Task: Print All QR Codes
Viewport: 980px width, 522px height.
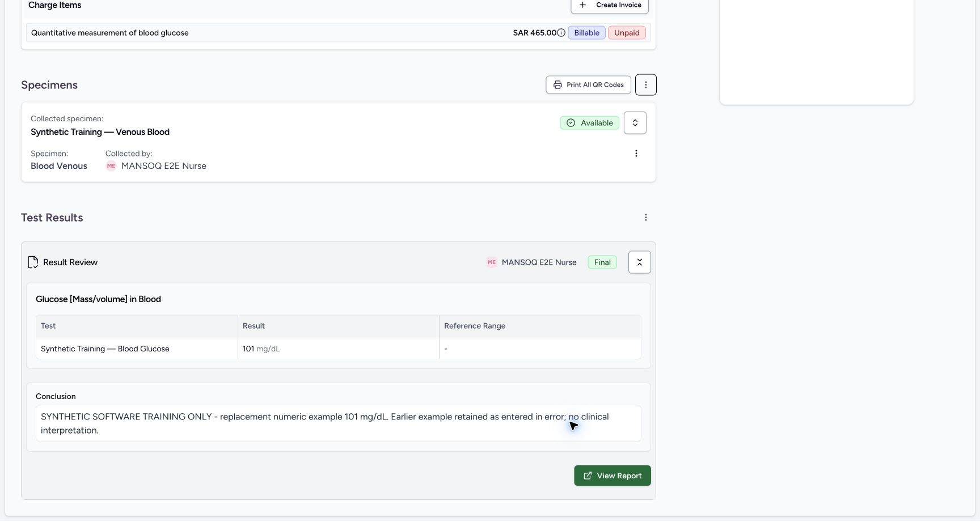Action: point(589,85)
